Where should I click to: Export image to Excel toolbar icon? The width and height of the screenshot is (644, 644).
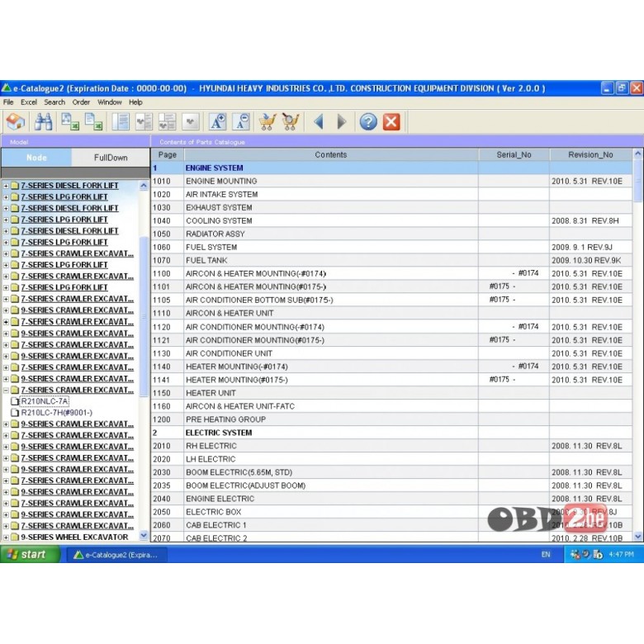(70, 121)
